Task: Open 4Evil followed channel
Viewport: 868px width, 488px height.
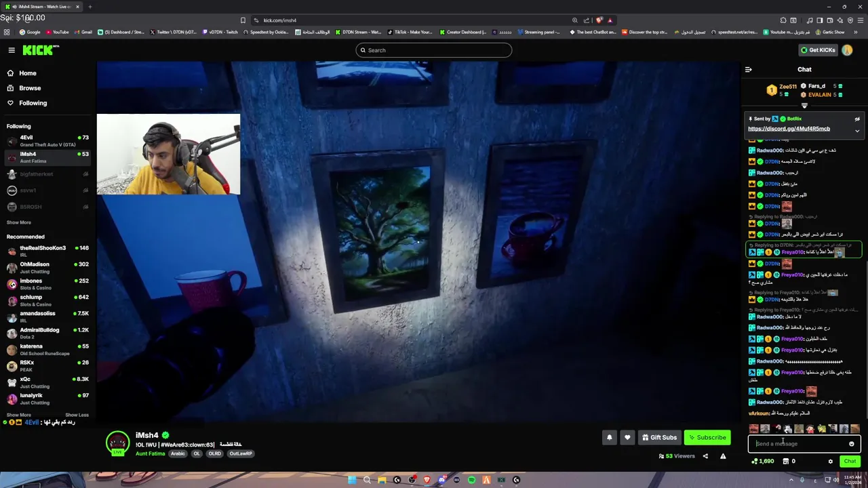Action: tap(47, 141)
